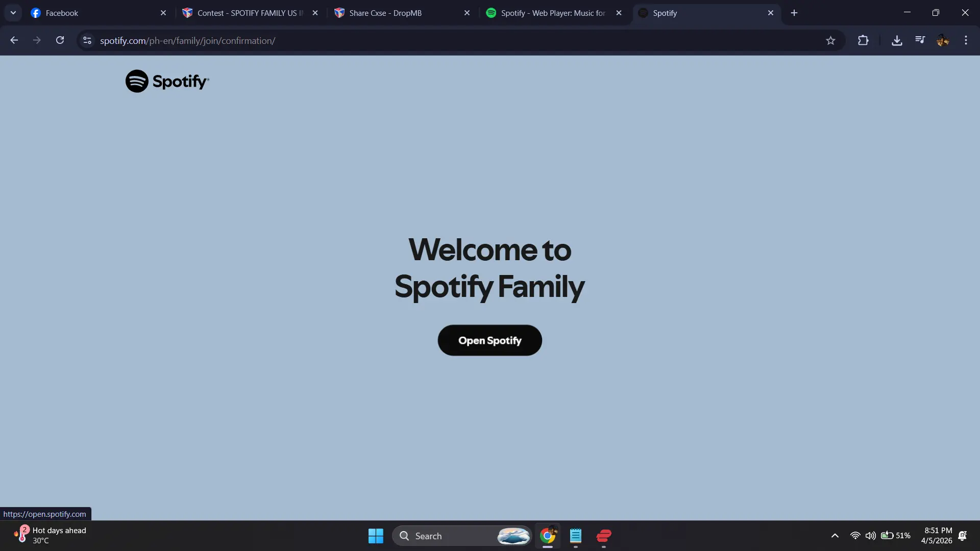Go back to previous page

14,40
